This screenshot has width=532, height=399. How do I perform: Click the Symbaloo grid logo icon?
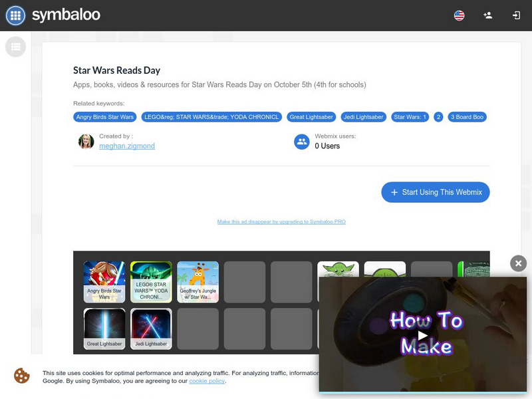click(15, 15)
